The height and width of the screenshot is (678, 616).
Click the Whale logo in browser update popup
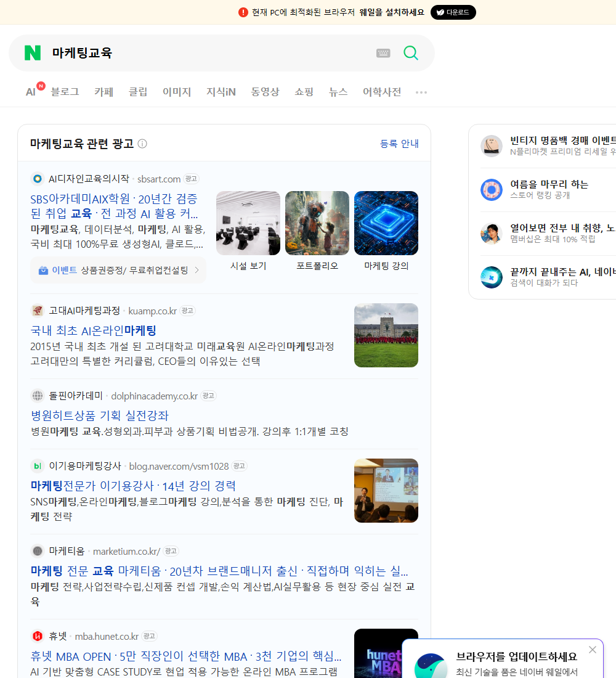coord(431,666)
